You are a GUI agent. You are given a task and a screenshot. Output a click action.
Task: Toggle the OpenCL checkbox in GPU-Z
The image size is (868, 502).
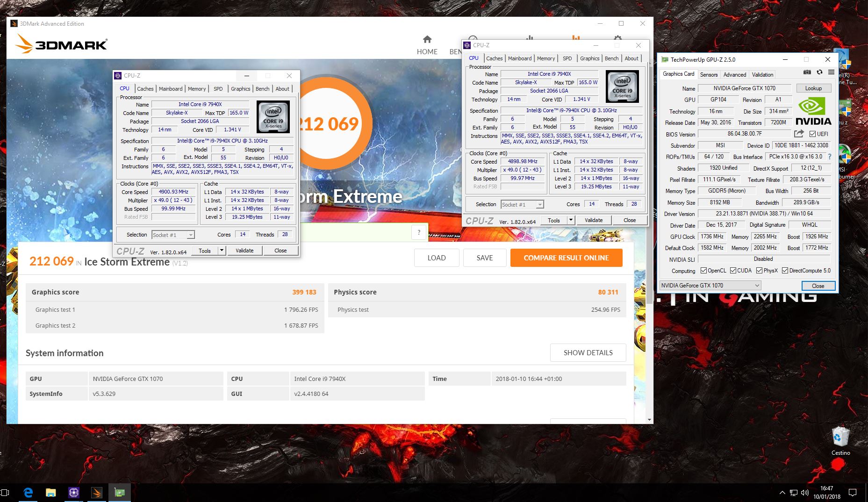tap(703, 270)
